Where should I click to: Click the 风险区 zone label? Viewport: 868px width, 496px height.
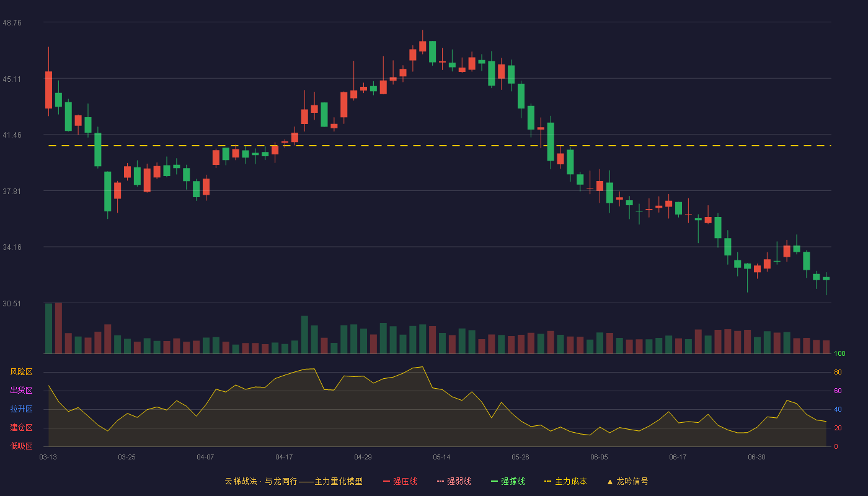pos(21,372)
